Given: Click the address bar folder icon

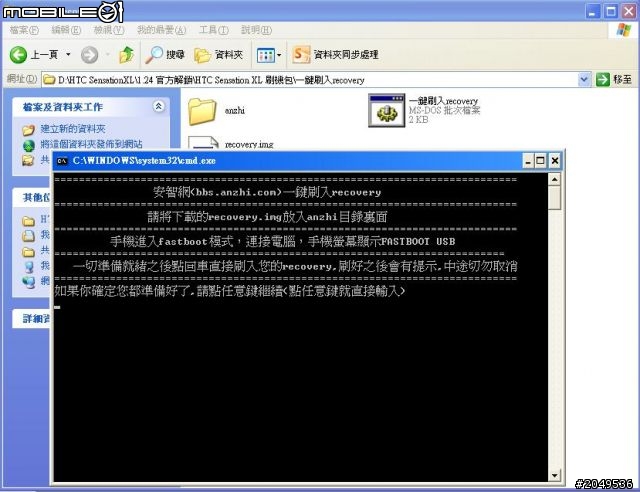Looking at the screenshot, I should pyautogui.click(x=49, y=80).
